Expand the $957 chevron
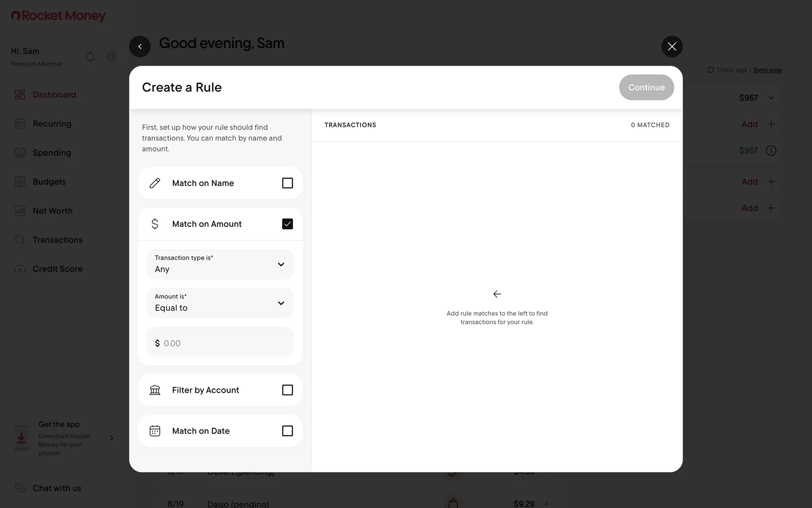Viewport: 812px width, 508px height. point(771,98)
